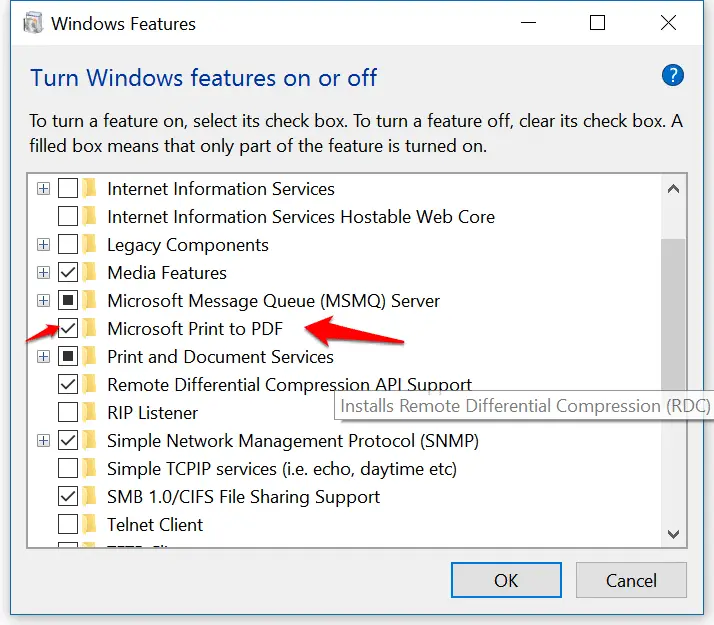Click the scrollbar down arrow in the feature list

click(x=673, y=534)
